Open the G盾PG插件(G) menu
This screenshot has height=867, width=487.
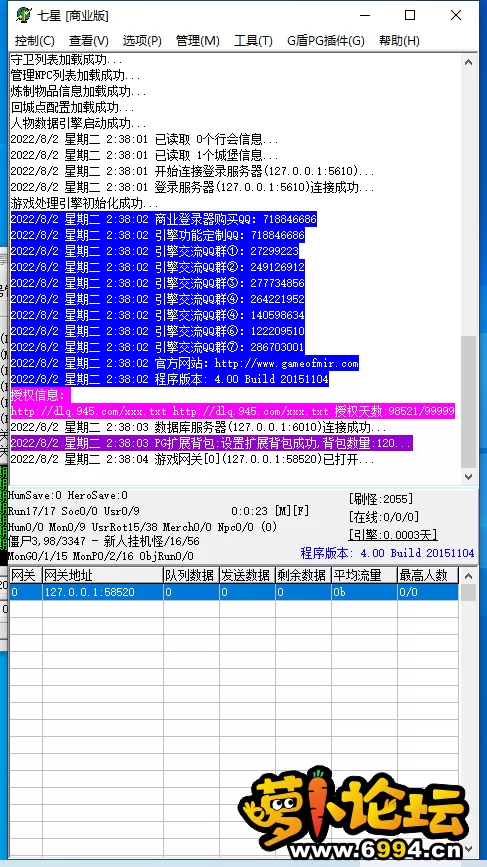tap(326, 41)
